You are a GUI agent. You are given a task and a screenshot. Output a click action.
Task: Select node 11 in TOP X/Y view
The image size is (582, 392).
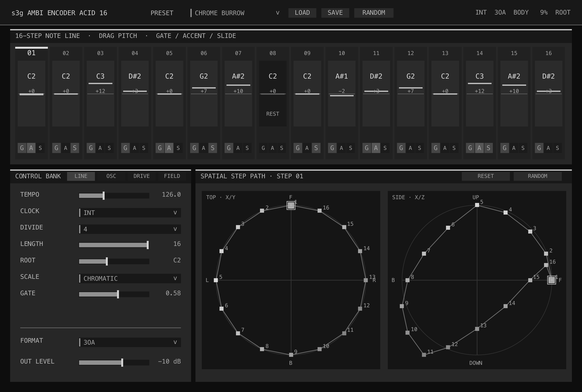(x=344, y=333)
